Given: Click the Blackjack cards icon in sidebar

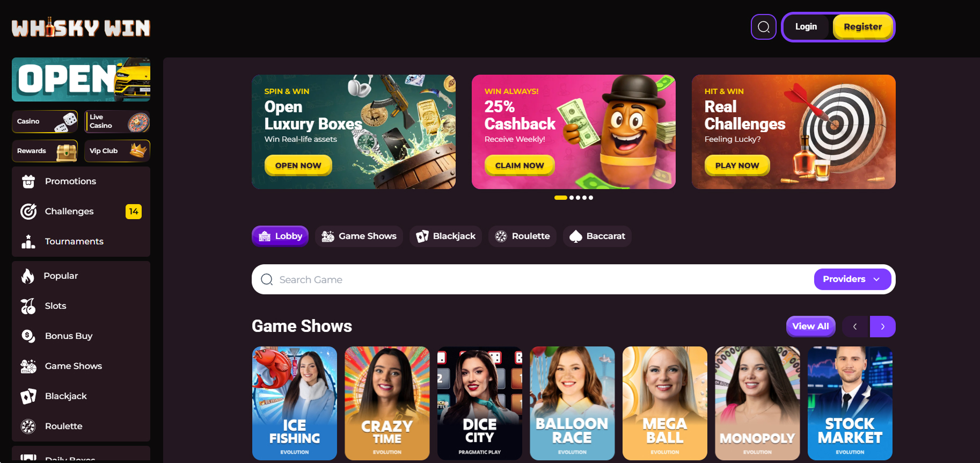Looking at the screenshot, I should coord(28,396).
